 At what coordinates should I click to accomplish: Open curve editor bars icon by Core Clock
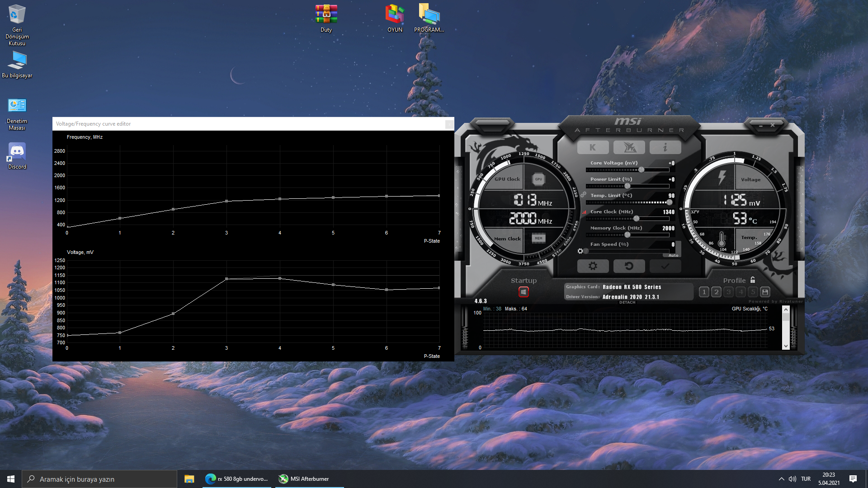(584, 211)
